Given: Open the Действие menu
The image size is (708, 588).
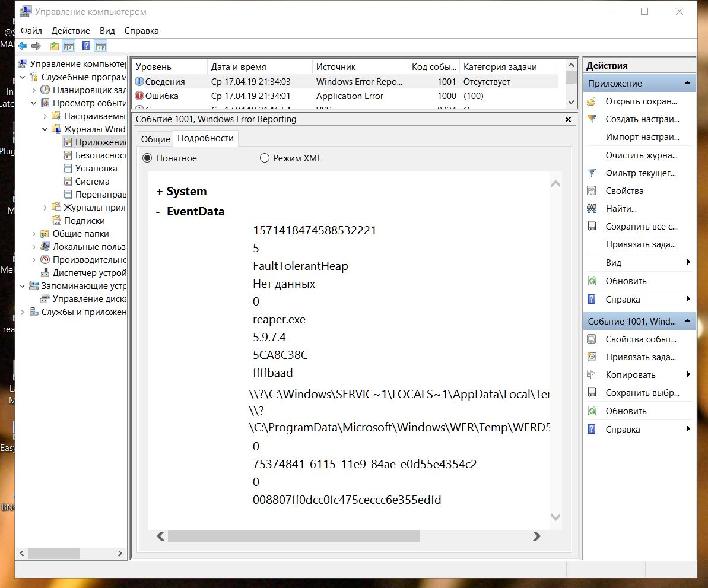Looking at the screenshot, I should (x=71, y=31).
